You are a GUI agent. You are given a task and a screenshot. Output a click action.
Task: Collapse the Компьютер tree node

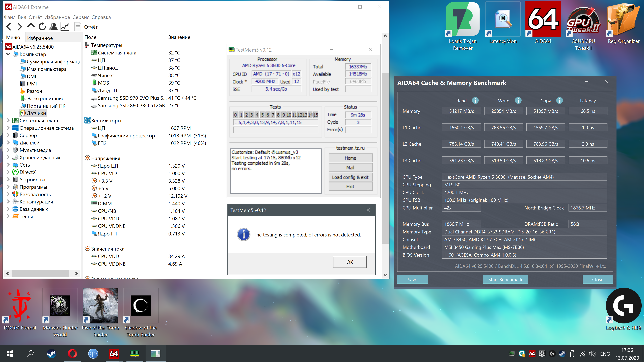[x=8, y=54]
